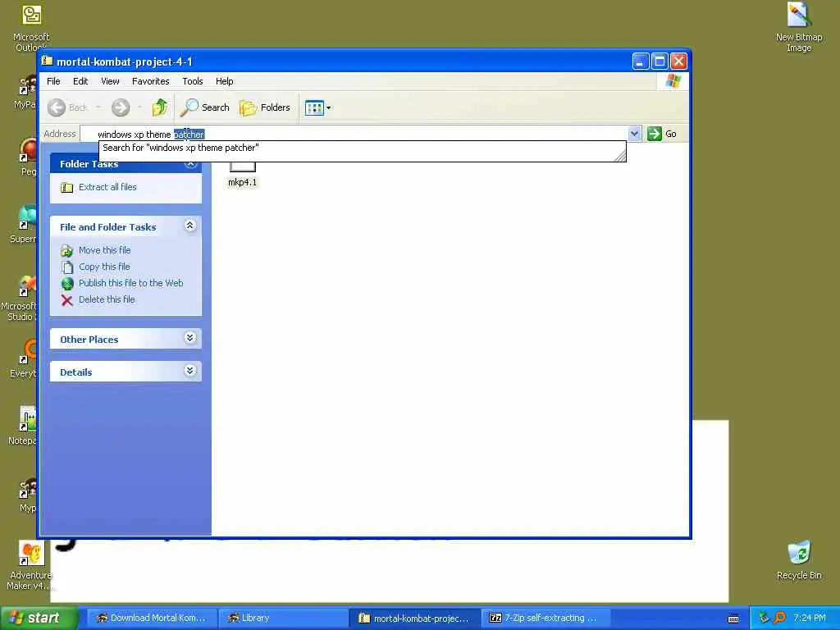Click the Back navigation button
This screenshot has height=630, width=840.
coord(68,107)
